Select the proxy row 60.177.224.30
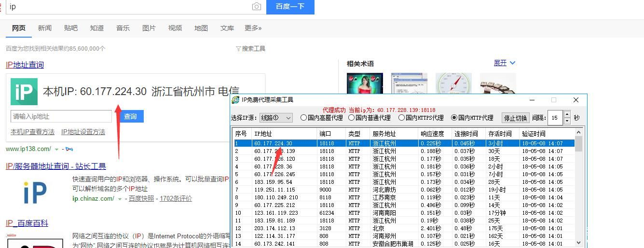This screenshot has width=644, height=248. (404, 143)
